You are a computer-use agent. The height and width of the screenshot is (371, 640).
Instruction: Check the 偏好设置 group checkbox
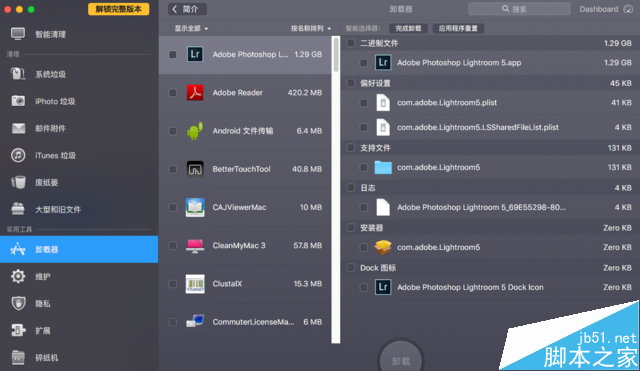click(351, 83)
